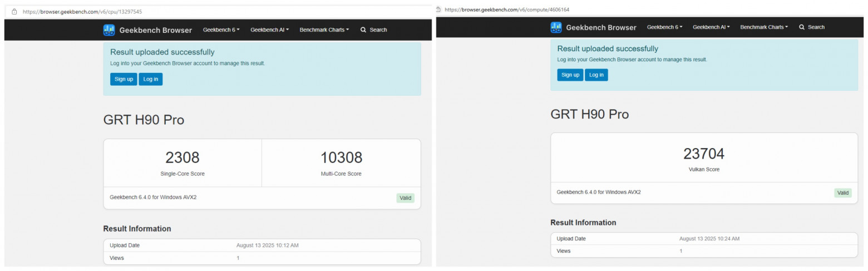Click Geekbench Browser brand link in right window

[601, 27]
